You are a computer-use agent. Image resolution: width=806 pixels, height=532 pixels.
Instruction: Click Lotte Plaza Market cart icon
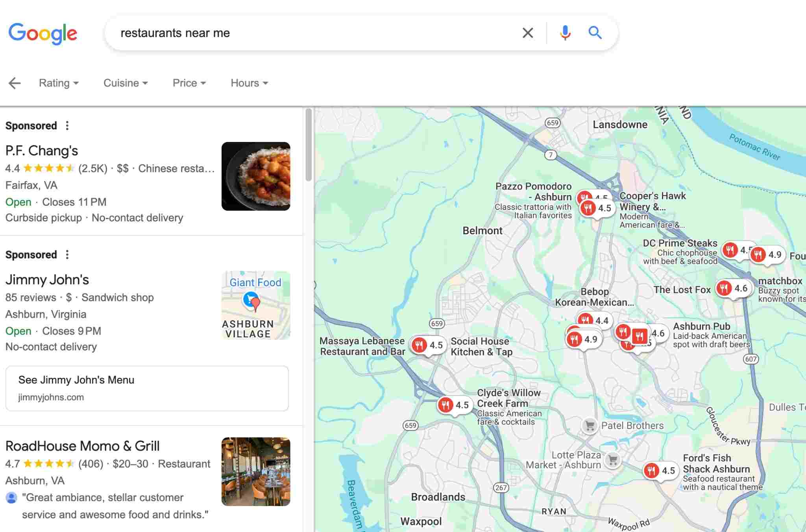tap(613, 460)
